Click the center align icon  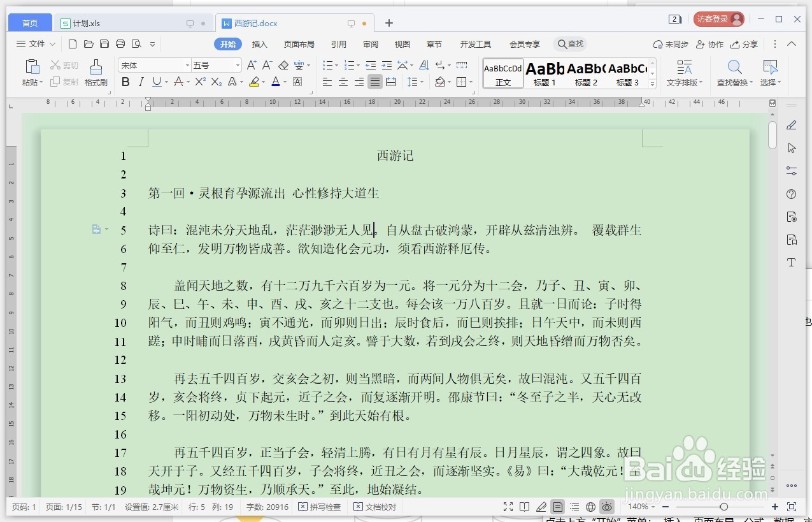tap(343, 82)
